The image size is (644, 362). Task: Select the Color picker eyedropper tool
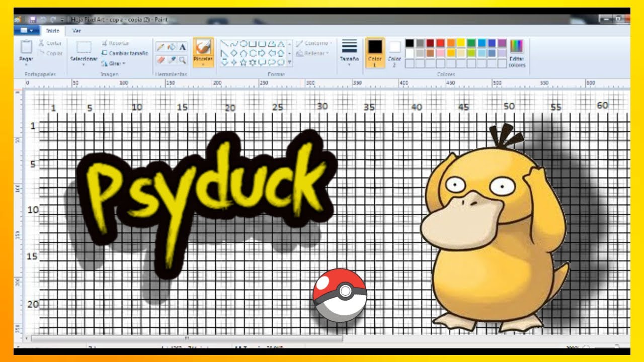click(x=172, y=60)
